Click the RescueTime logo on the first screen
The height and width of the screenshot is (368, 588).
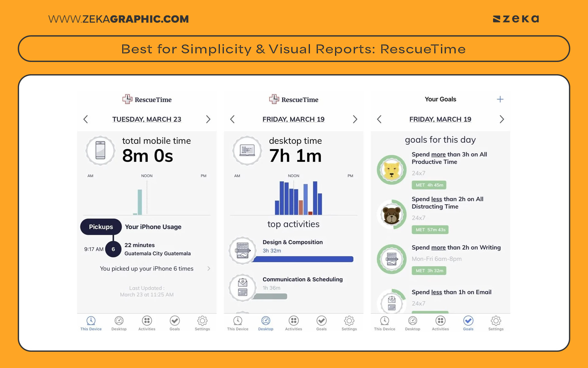147,99
